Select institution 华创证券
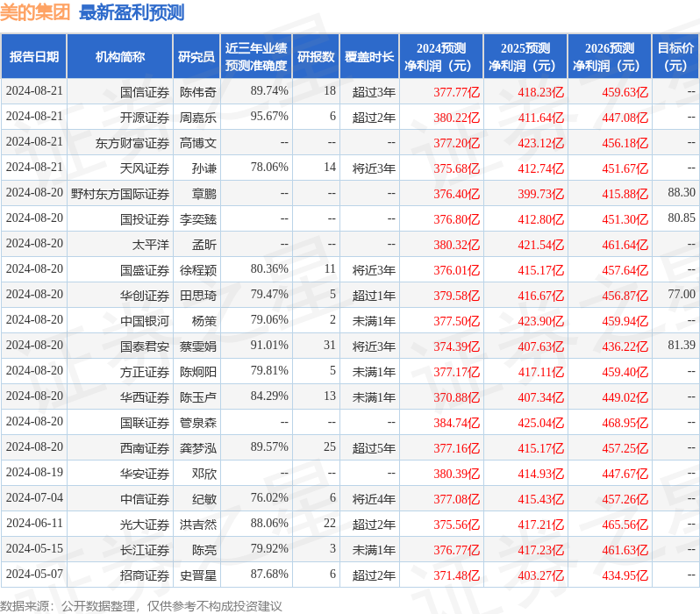The image size is (700, 614). (x=145, y=296)
